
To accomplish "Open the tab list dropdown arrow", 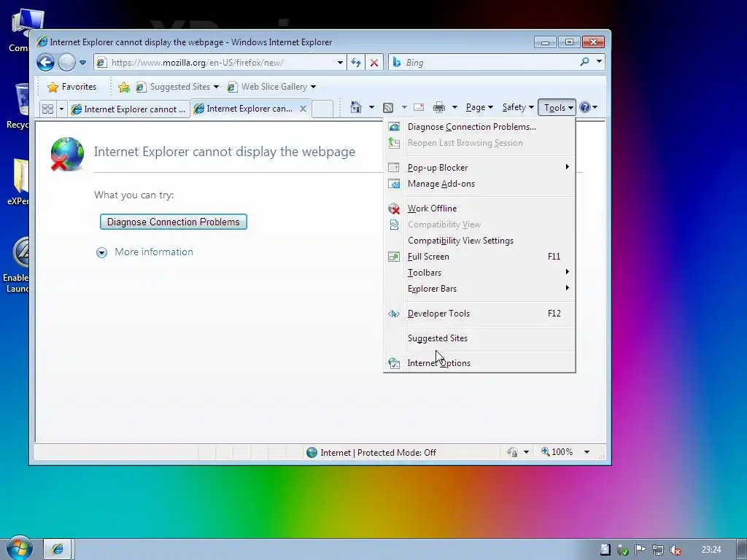I will pos(61,109).
